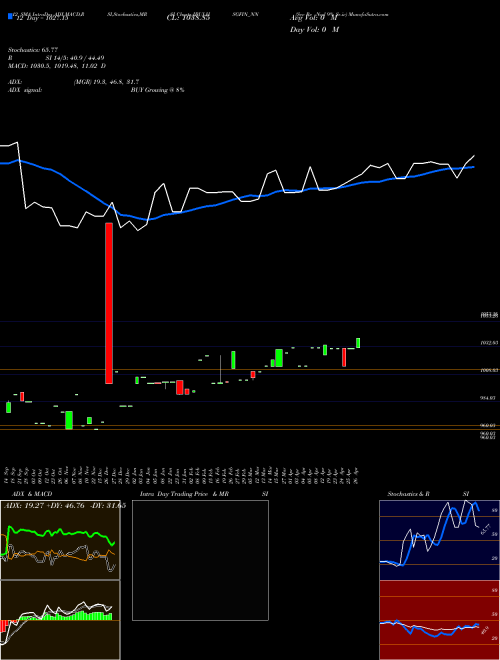Click the blue 12-day SMA legend square
This screenshot has height=660, width=500.
(x=10, y=17)
